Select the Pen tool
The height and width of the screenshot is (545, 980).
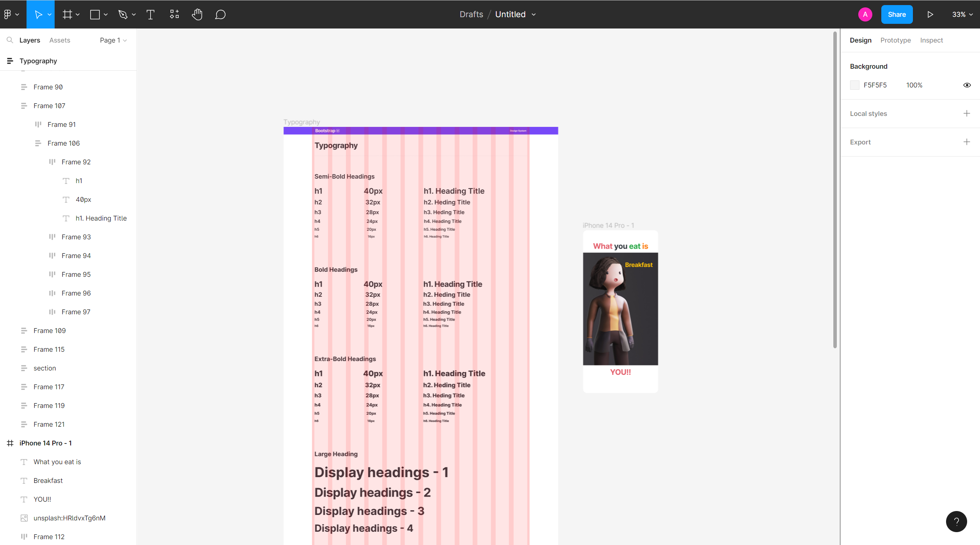[x=123, y=14]
